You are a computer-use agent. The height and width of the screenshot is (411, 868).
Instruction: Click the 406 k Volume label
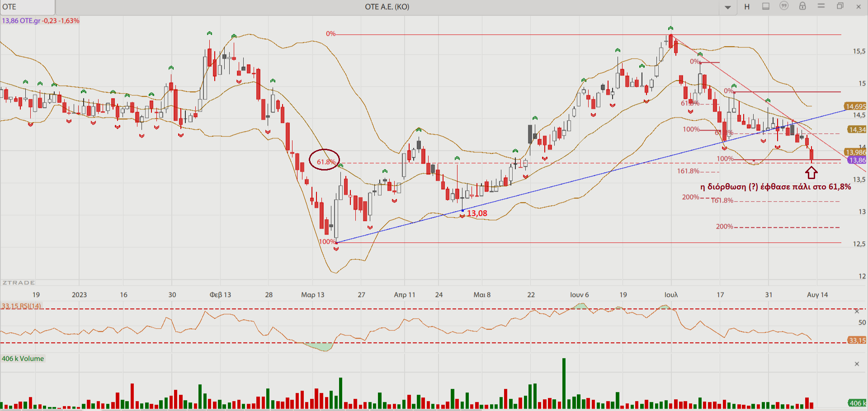(x=23, y=359)
